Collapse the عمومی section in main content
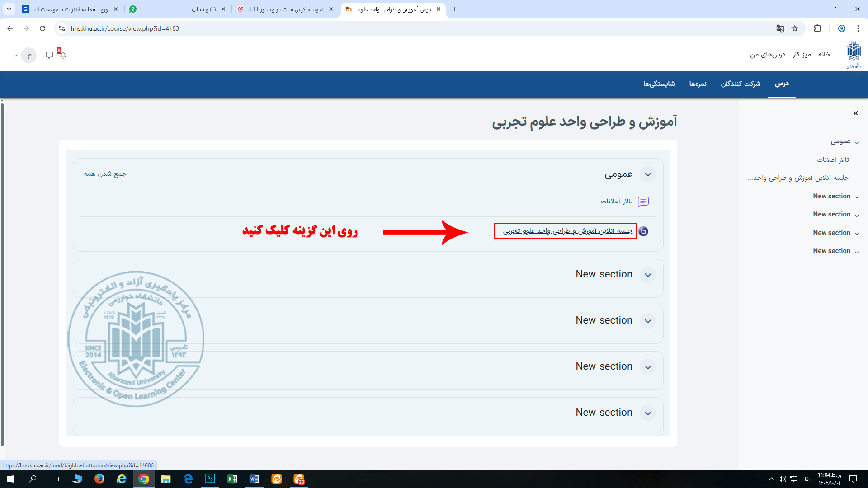Screen dimensions: 868x488 (648, 174)
